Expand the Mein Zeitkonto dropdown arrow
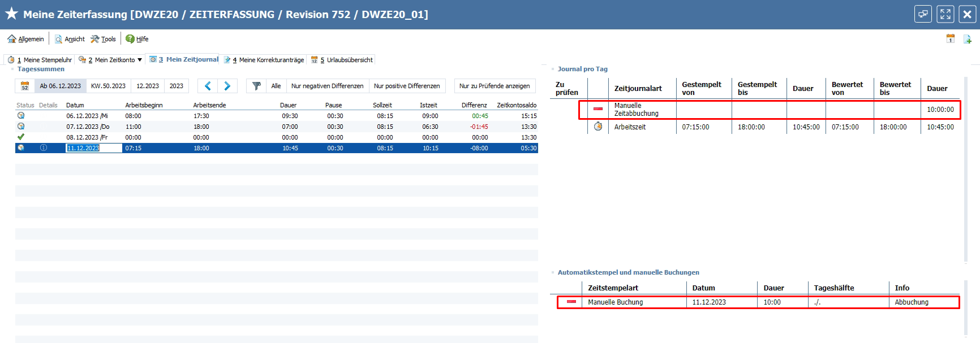 (x=140, y=60)
